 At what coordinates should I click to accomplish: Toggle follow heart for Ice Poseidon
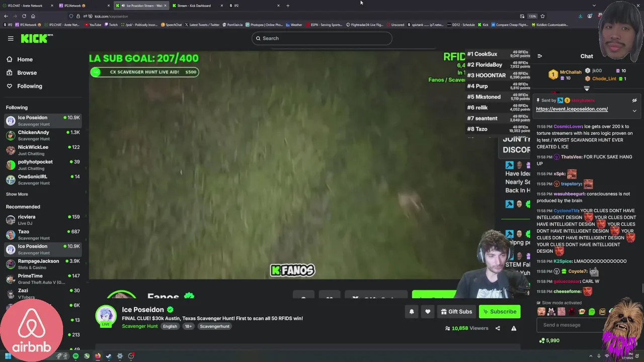(x=428, y=312)
